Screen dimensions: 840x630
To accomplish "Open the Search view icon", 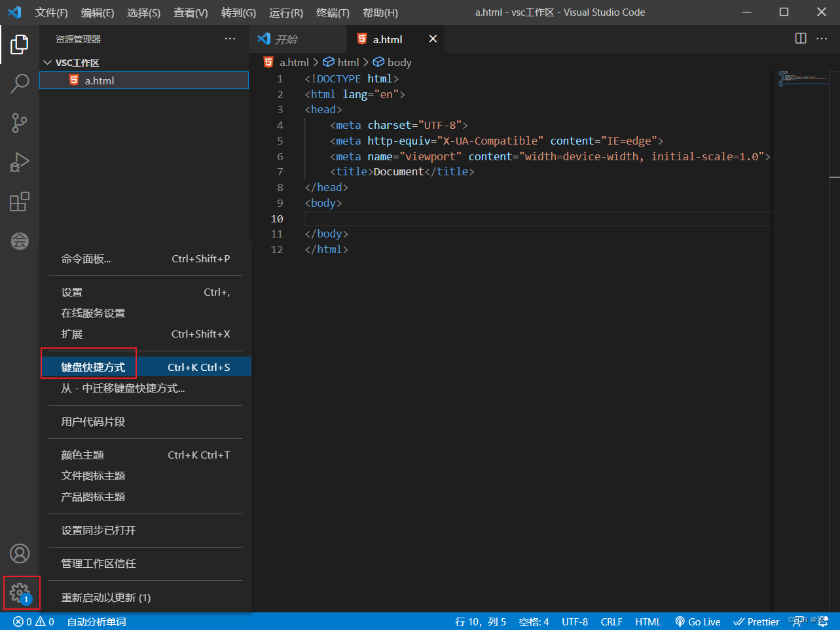I will tap(20, 83).
